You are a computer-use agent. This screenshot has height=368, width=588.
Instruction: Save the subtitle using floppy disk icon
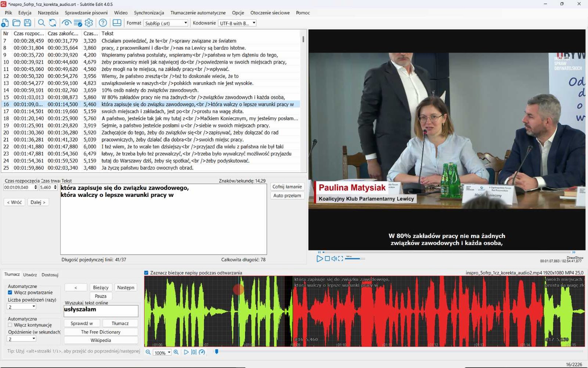pyautogui.click(x=28, y=23)
